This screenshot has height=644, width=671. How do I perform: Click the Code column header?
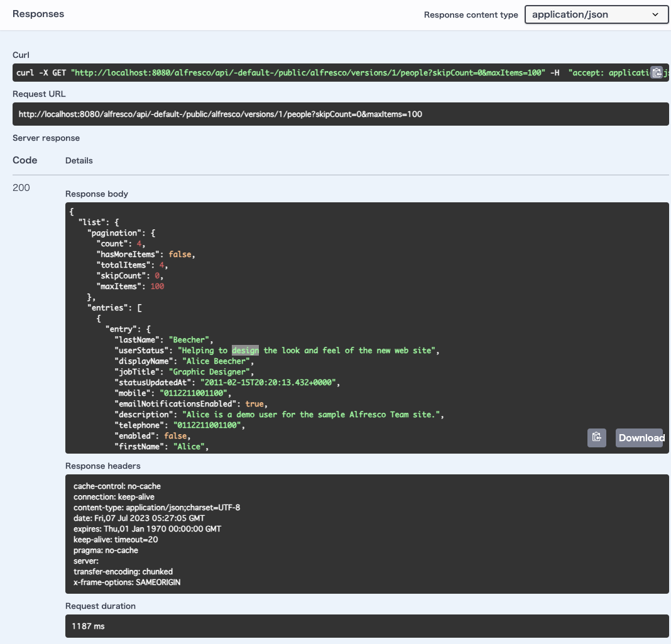pos(25,160)
